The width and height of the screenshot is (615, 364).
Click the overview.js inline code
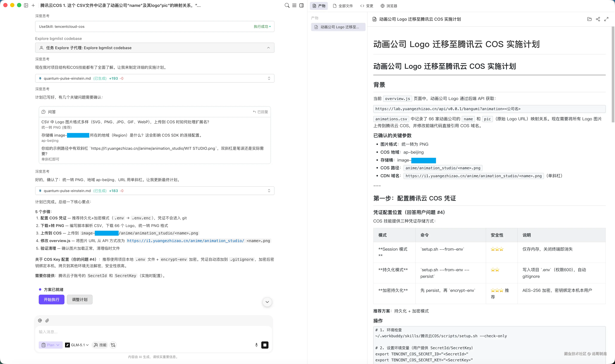tap(398, 99)
